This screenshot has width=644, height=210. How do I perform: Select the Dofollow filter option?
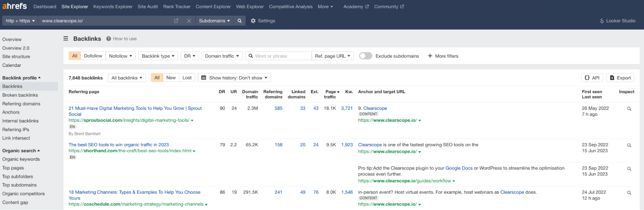(x=93, y=56)
